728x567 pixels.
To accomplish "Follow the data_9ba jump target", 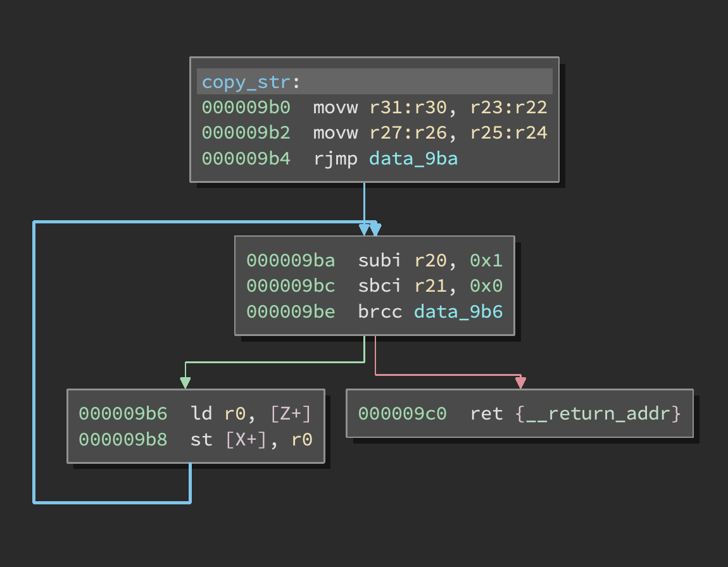I will click(413, 158).
